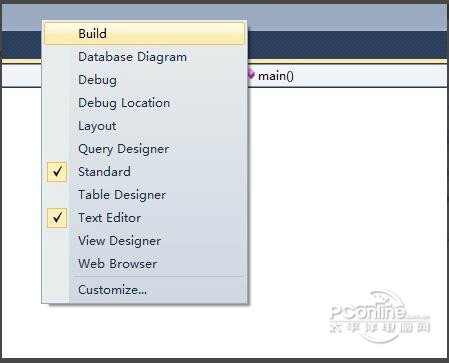Enable the Query Designer toolbar
The image size is (449, 363).
[144, 149]
